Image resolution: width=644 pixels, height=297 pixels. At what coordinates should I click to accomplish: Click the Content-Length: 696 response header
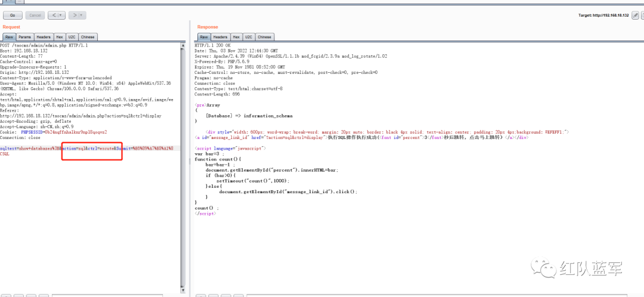(217, 94)
